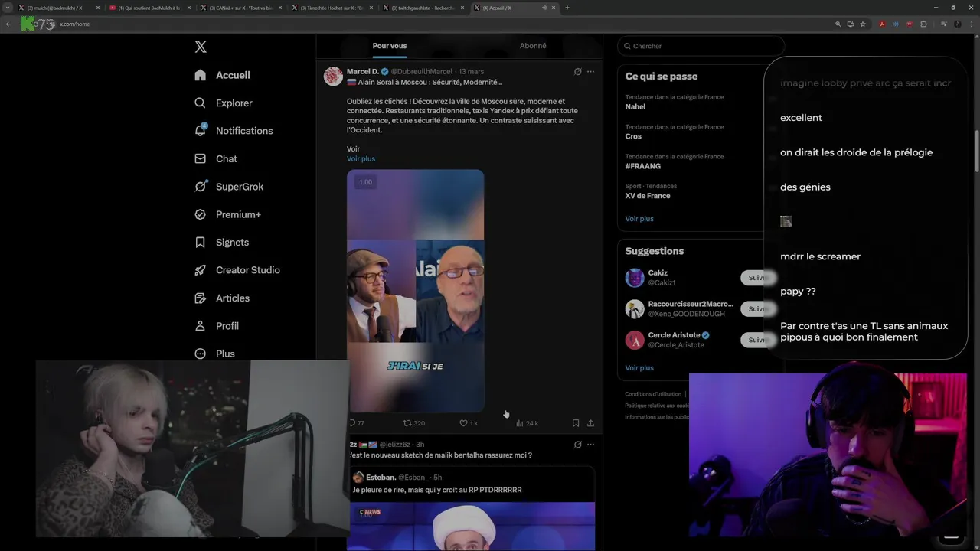Open the Cercle Aristote account name
The height and width of the screenshot is (551, 980).
(675, 335)
